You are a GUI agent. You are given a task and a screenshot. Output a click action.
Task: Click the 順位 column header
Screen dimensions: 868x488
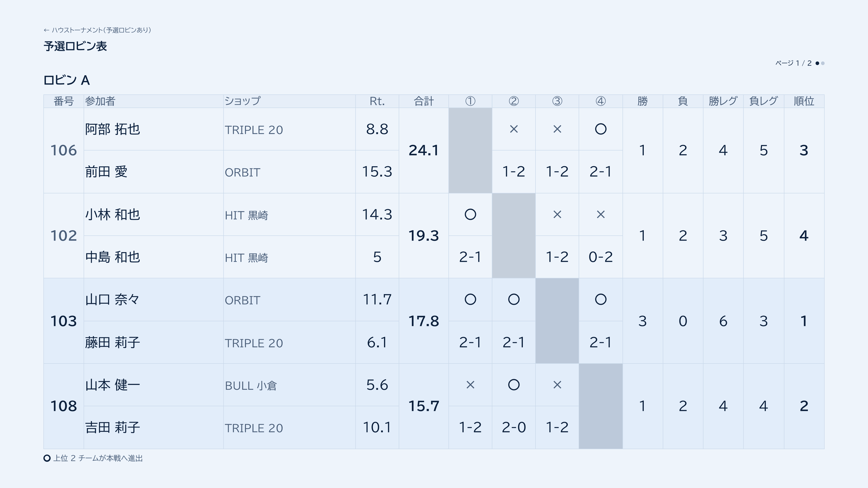point(804,101)
